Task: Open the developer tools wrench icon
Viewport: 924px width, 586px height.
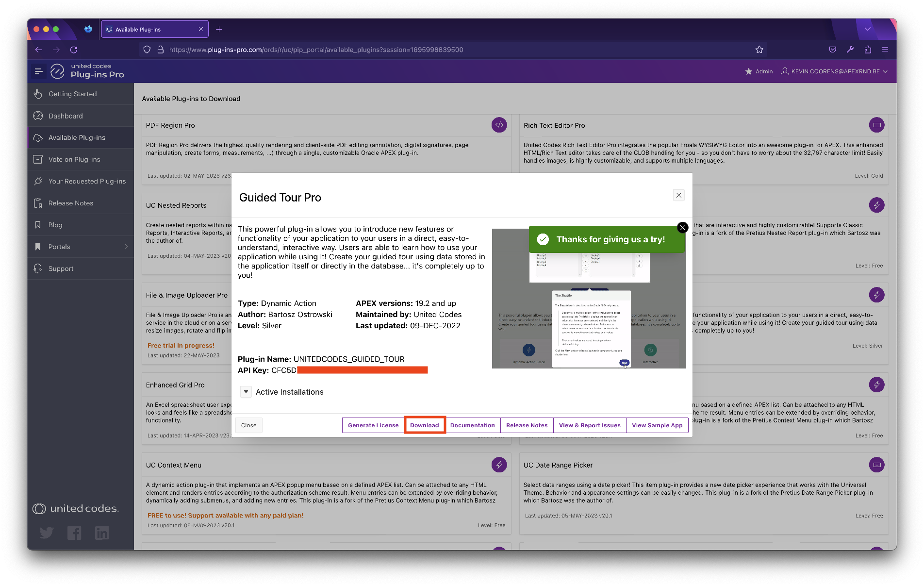Action: (850, 50)
